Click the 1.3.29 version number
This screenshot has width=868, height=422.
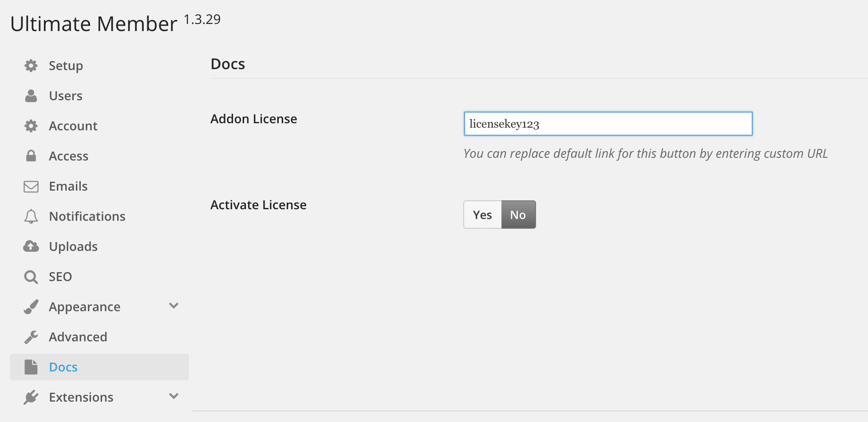[202, 20]
